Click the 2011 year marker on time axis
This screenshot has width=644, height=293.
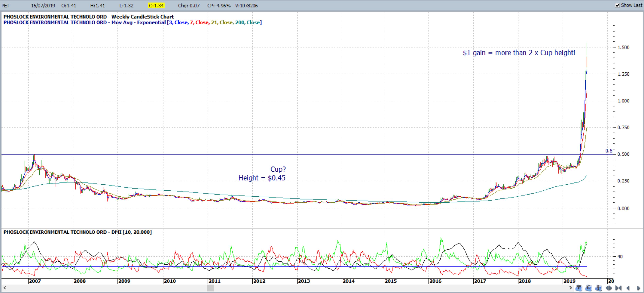(x=214, y=281)
